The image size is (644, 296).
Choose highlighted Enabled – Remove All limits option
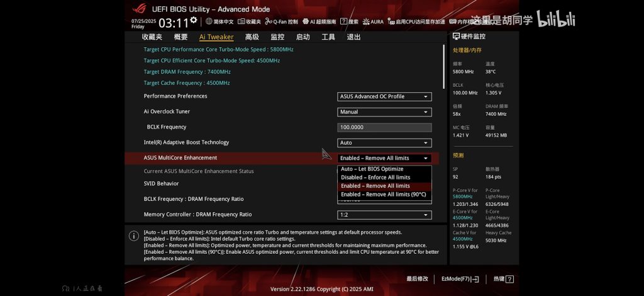[384, 186]
